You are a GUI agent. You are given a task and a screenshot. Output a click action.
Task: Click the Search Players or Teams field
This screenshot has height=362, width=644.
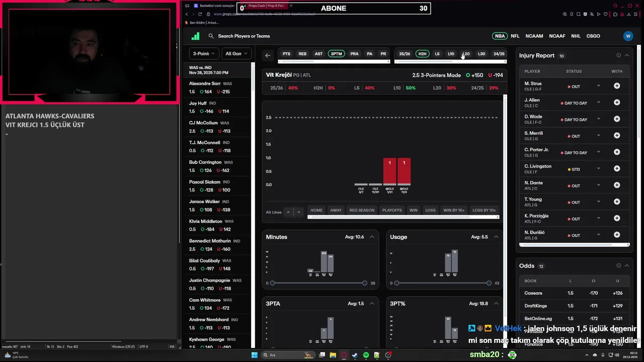[244, 36]
